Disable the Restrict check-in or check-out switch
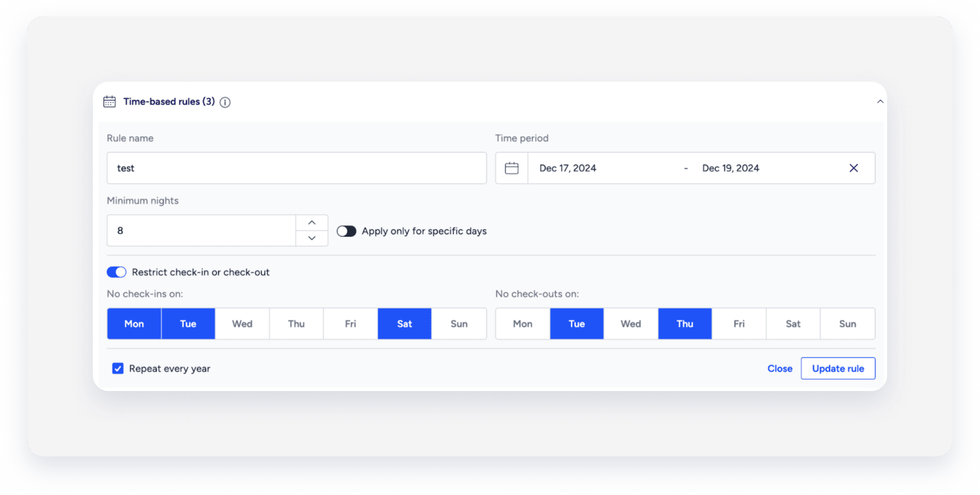 click(116, 272)
